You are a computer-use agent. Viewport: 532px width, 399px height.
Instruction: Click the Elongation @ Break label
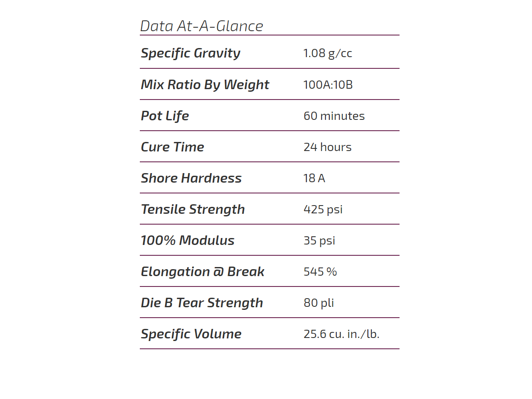pos(203,272)
